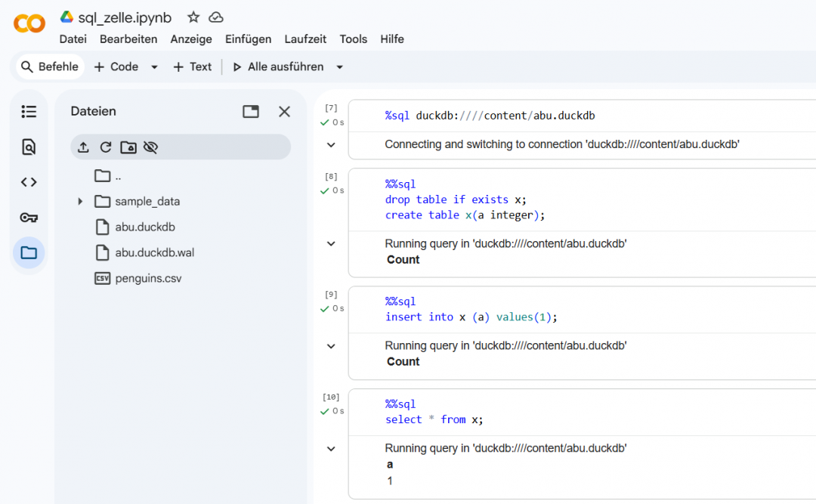The width and height of the screenshot is (816, 504).
Task: Refresh the file browser
Action: pos(106,147)
